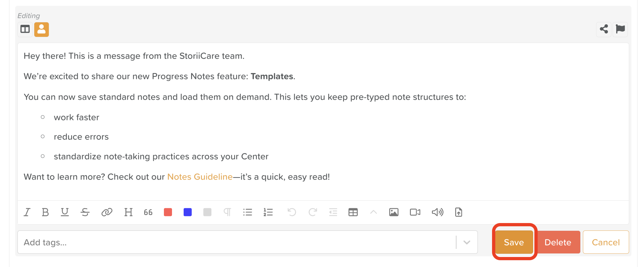Insert a table into the note
Screen dimensions: 644x267
pyautogui.click(x=353, y=212)
